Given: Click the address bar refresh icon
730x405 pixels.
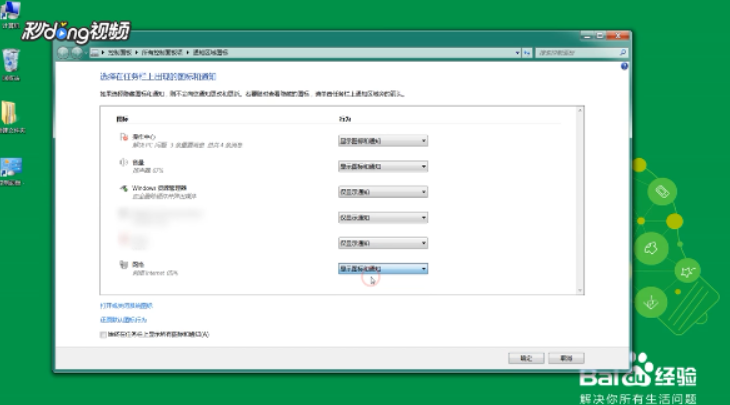Looking at the screenshot, I should pos(527,53).
